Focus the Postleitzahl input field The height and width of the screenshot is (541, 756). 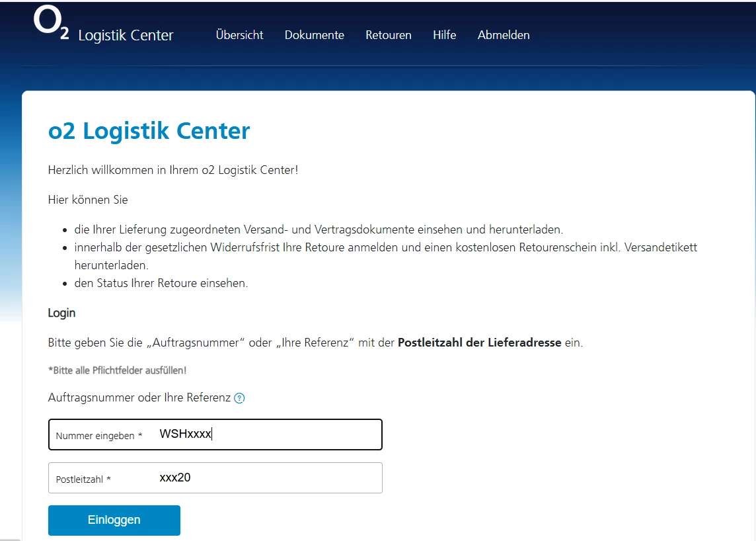[x=215, y=478]
